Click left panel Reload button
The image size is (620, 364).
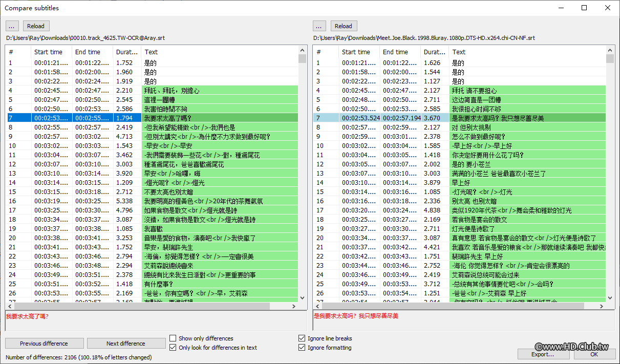(36, 26)
